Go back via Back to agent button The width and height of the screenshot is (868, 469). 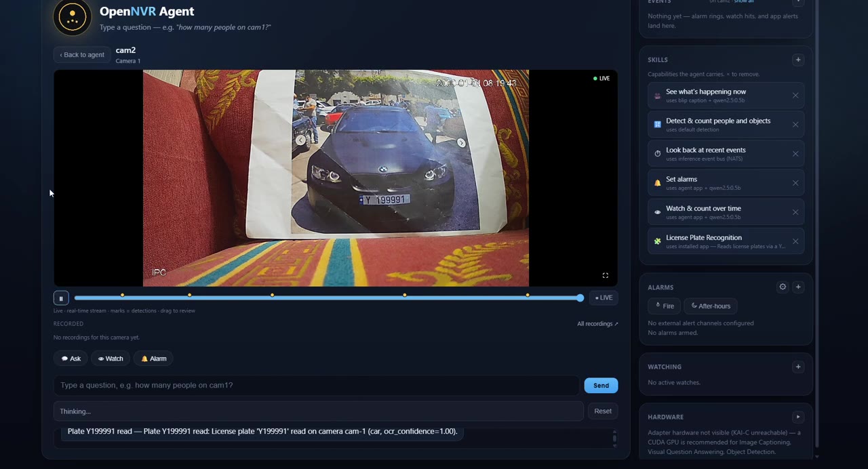click(82, 55)
